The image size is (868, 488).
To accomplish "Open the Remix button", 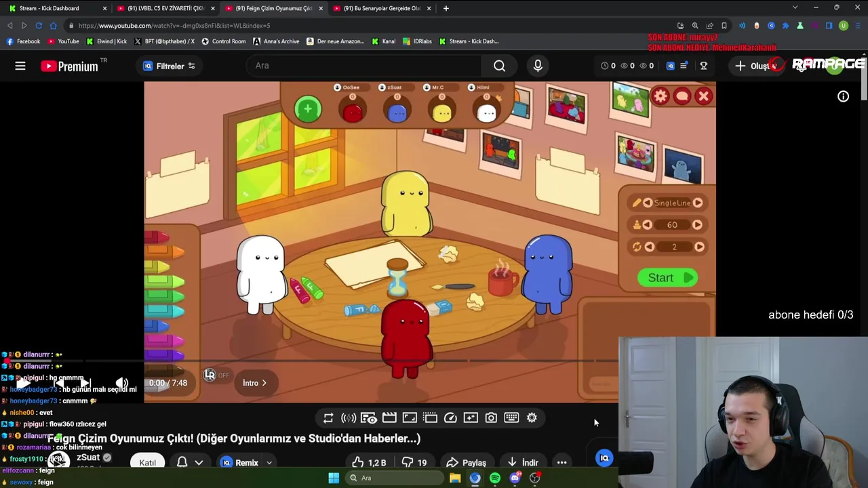I will point(239,462).
